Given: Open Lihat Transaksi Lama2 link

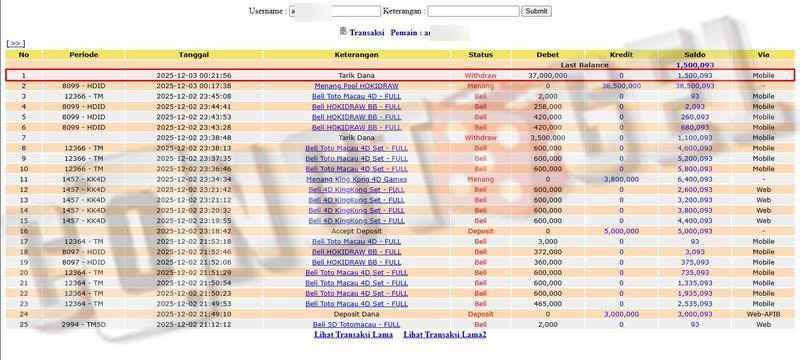Looking at the screenshot, I should click(x=444, y=335).
